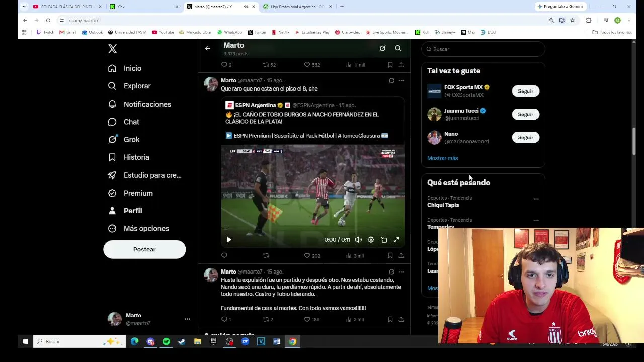Screen dimensions: 644x362
Task: Open more options for Temperley trend
Action: tap(536, 221)
